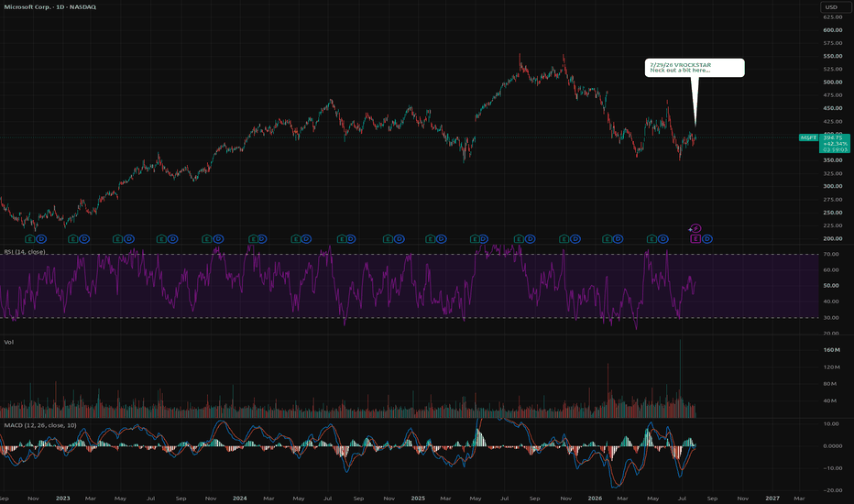The image size is (854, 504).
Task: Open the July 2023 earnings marker
Action: (161, 238)
